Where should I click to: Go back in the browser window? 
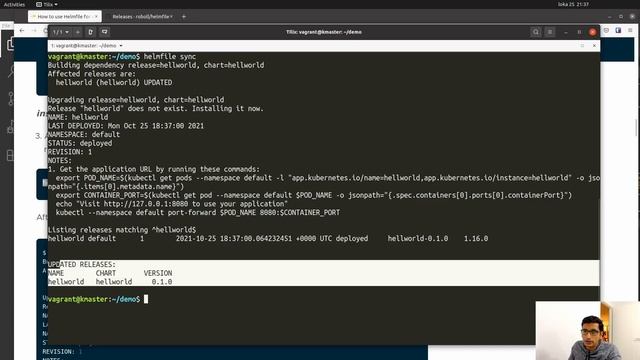pos(22,31)
